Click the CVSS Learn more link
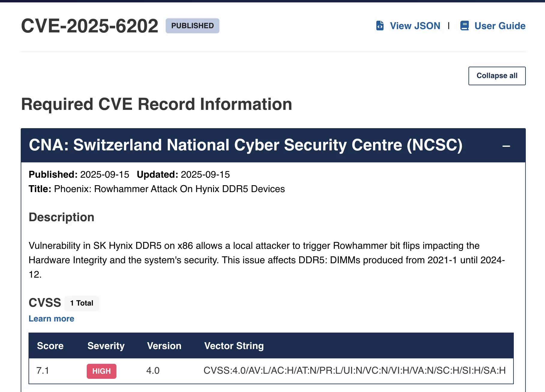The width and height of the screenshot is (545, 392). pyautogui.click(x=51, y=319)
